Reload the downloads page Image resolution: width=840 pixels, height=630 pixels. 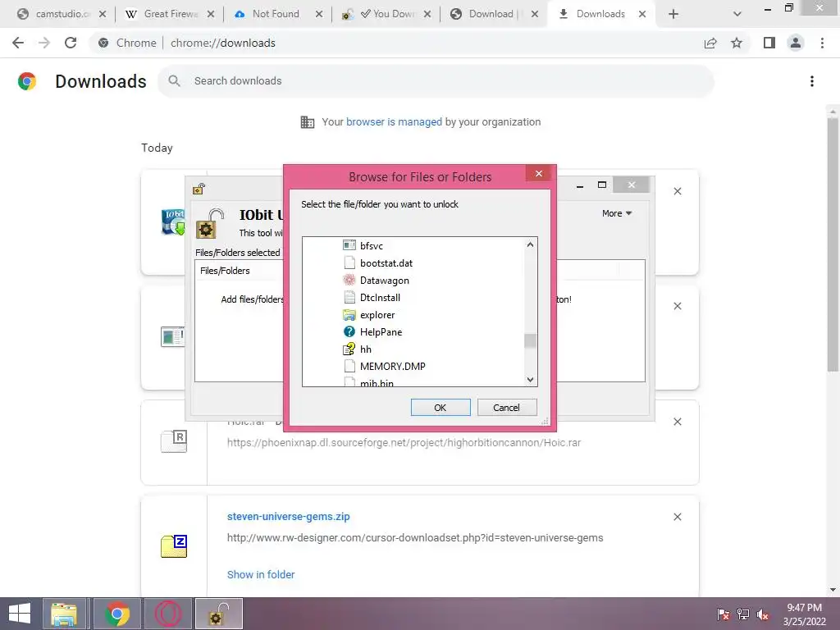tap(71, 43)
